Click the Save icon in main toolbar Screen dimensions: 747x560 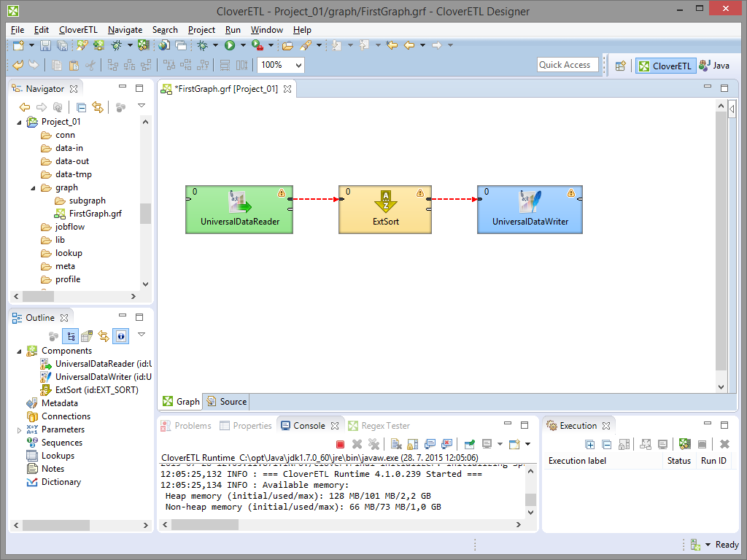(45, 45)
